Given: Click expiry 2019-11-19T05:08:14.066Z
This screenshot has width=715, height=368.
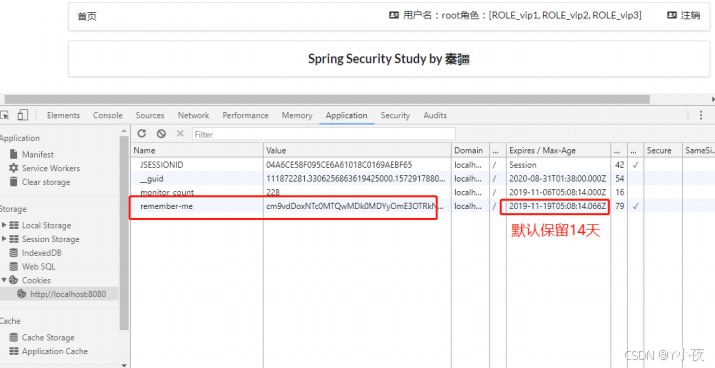Looking at the screenshot, I should [558, 206].
